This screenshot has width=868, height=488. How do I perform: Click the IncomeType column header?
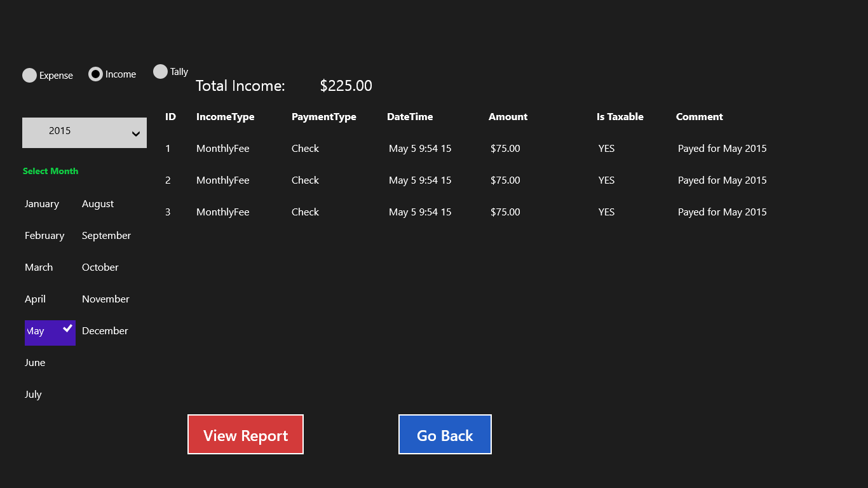click(x=225, y=117)
